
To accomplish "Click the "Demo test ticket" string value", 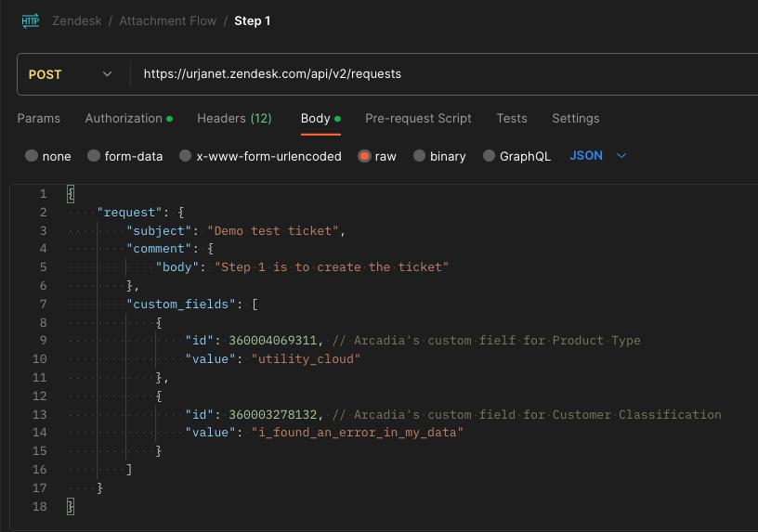I will click(273, 231).
